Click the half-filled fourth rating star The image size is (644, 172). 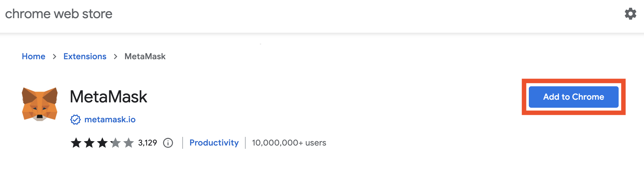point(115,143)
